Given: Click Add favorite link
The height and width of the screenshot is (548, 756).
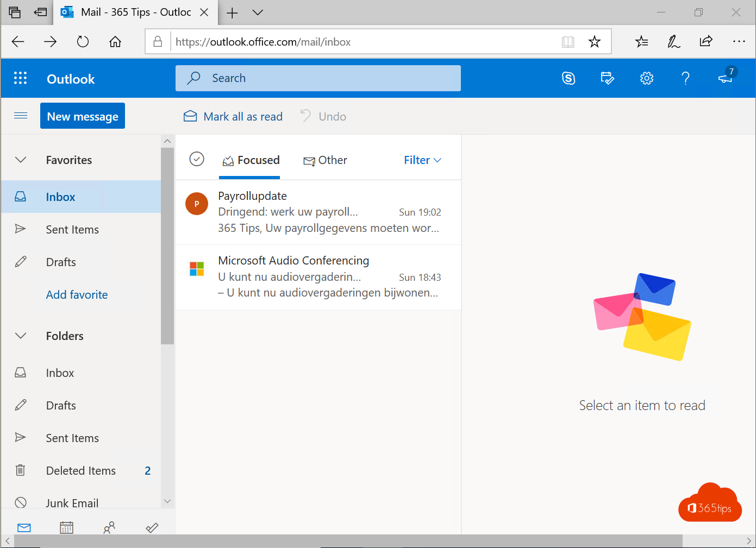Looking at the screenshot, I should click(77, 295).
